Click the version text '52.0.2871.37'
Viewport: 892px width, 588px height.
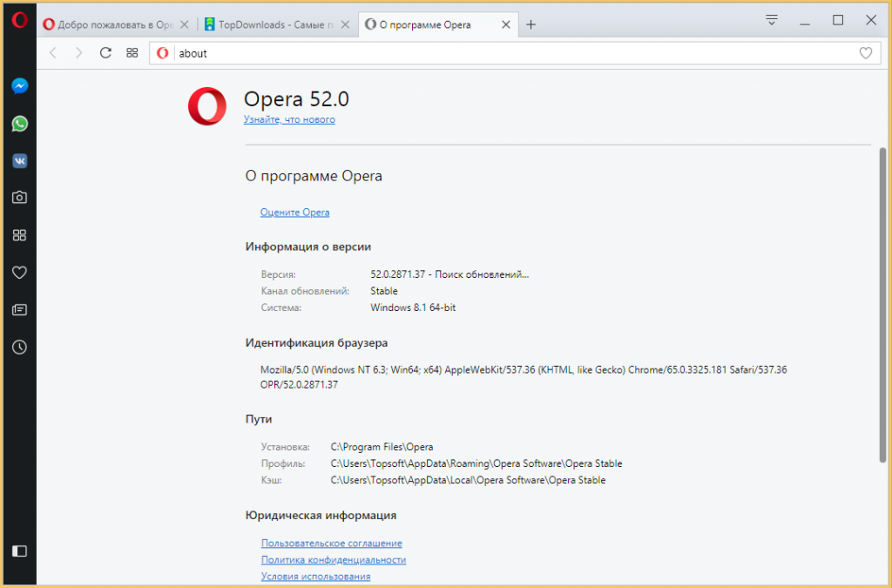click(397, 274)
